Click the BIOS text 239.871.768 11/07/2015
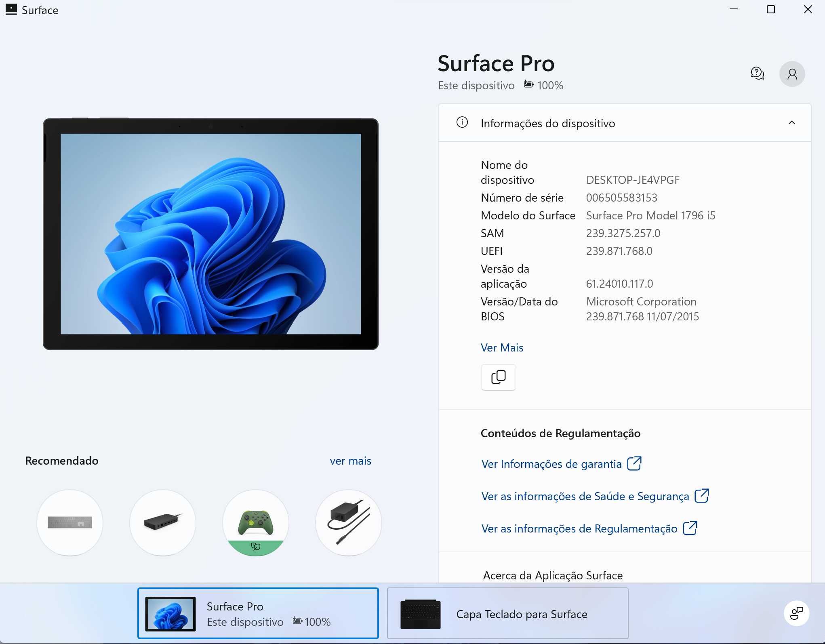 [642, 316]
